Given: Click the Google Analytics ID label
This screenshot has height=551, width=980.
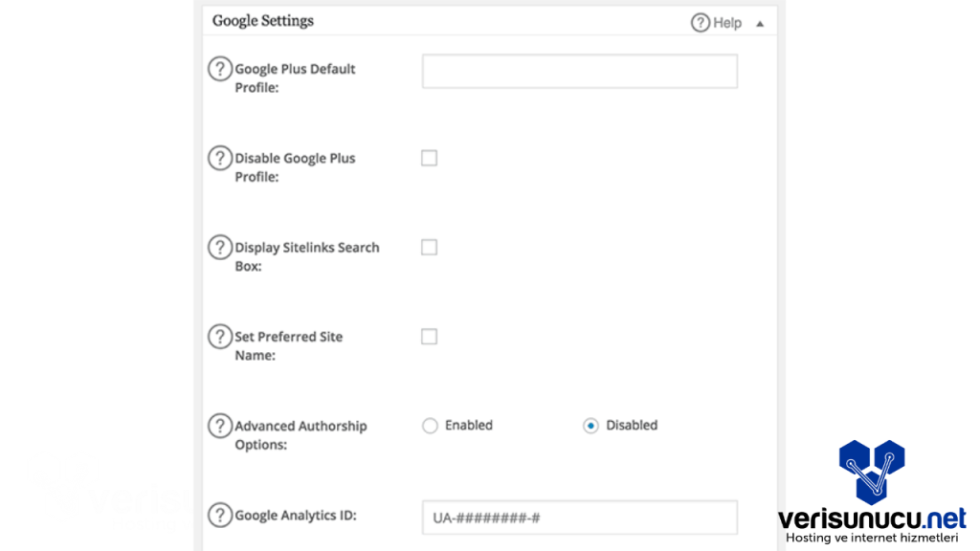Looking at the screenshot, I should click(x=296, y=516).
